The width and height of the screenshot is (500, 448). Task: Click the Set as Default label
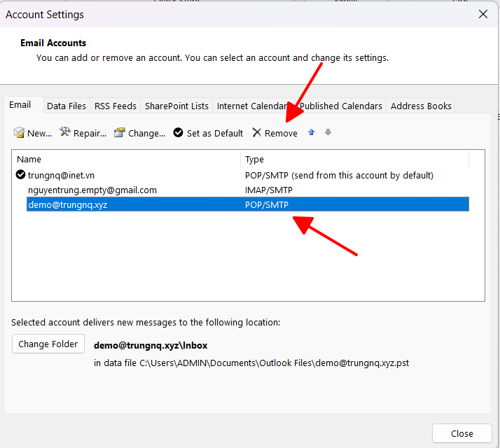215,133
